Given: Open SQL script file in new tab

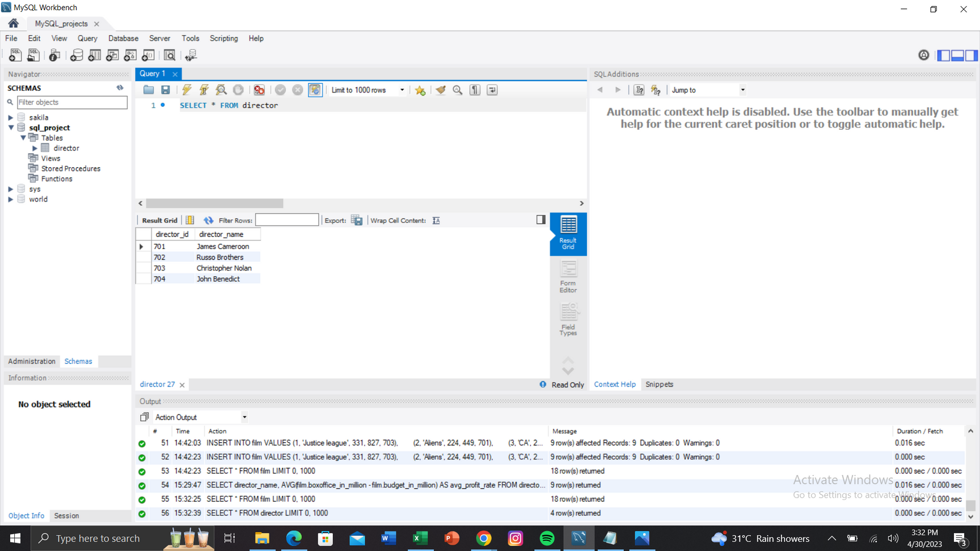Looking at the screenshot, I should 33,55.
